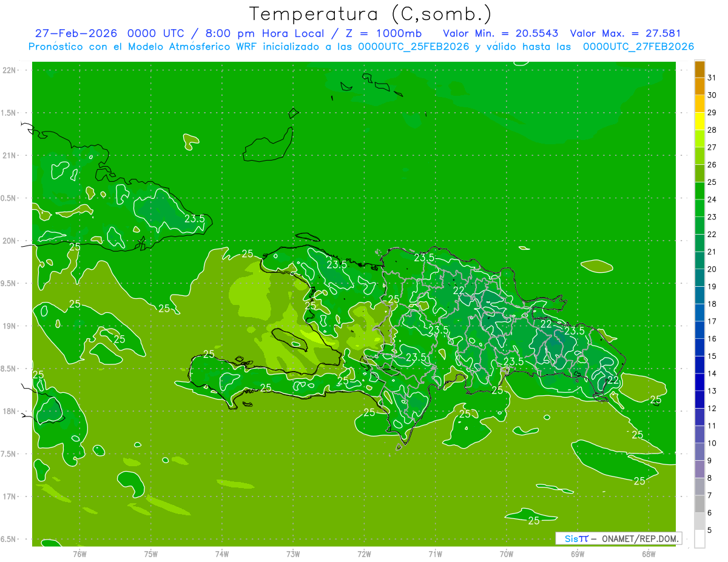Click the legend number 17
Screen dimensions: 728x562
pos(712,321)
